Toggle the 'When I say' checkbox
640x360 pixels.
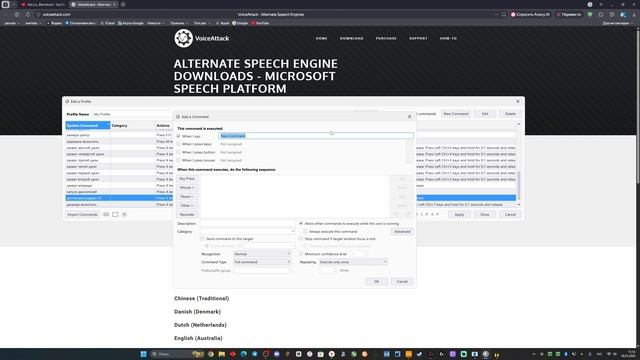coord(178,136)
